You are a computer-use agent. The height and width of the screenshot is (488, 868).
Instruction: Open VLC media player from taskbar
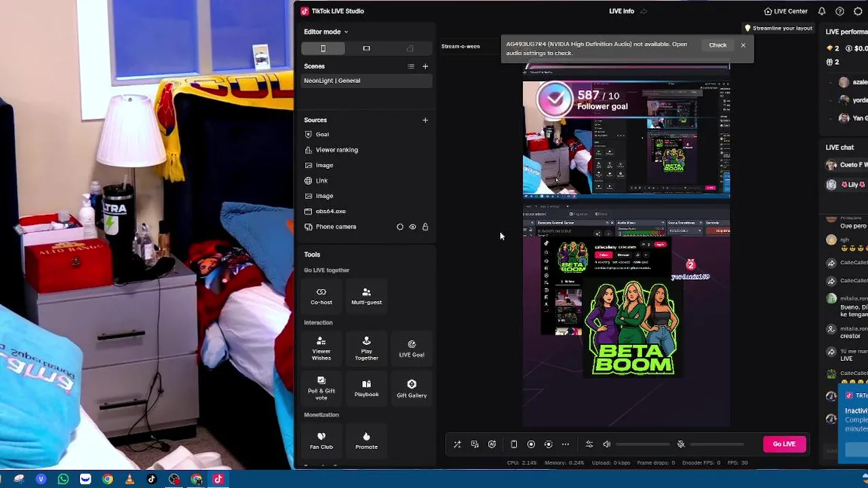point(130,479)
